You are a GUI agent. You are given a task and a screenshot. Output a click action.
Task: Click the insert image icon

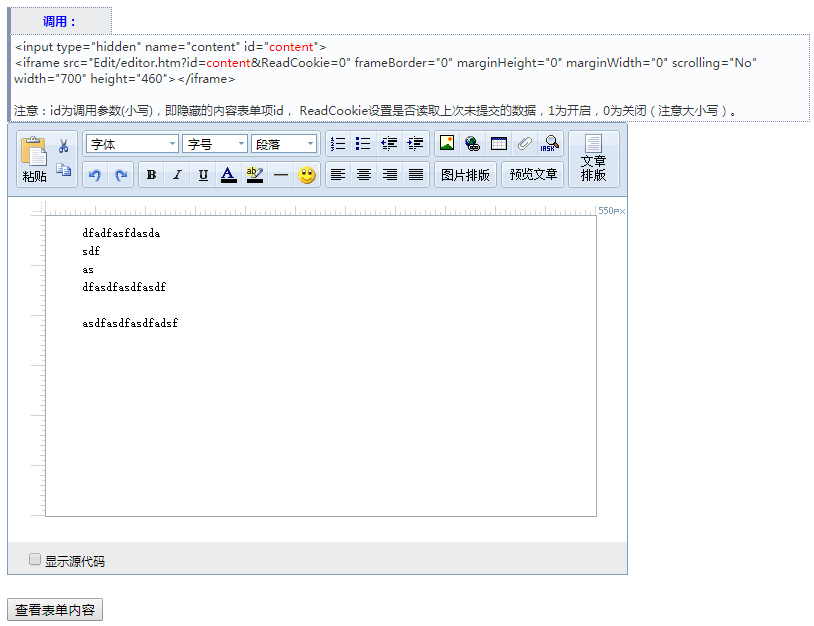(447, 143)
